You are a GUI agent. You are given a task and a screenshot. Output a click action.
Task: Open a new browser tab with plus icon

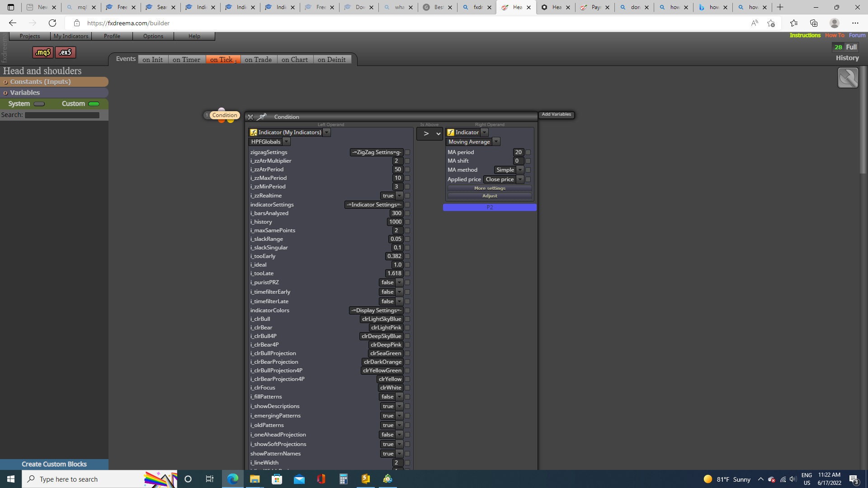pyautogui.click(x=780, y=7)
